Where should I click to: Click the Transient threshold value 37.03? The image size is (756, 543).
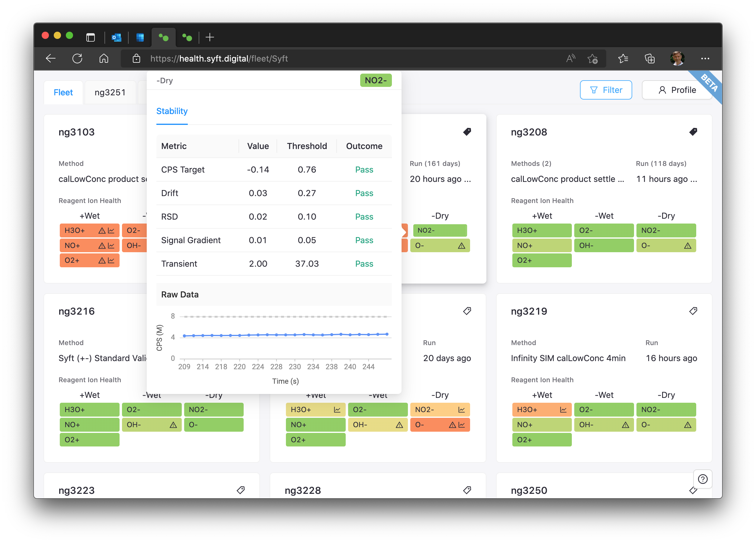coord(307,264)
